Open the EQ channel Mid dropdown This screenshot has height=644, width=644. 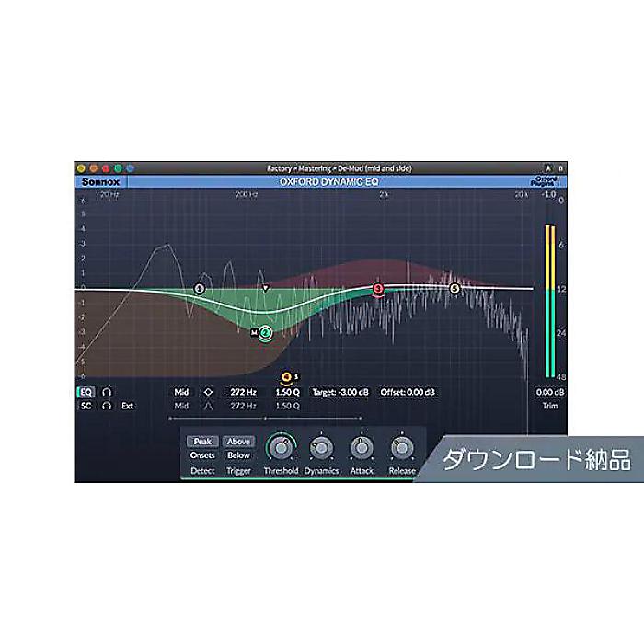[181, 392]
